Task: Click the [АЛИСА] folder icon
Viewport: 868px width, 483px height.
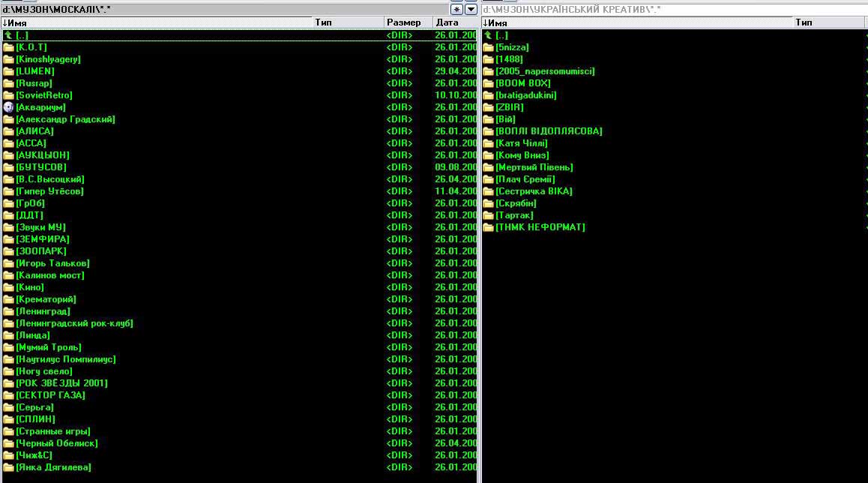Action: click(x=8, y=131)
